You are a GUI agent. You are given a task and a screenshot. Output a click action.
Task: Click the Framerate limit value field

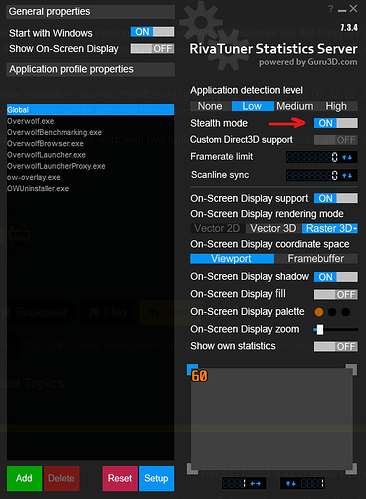click(x=313, y=157)
